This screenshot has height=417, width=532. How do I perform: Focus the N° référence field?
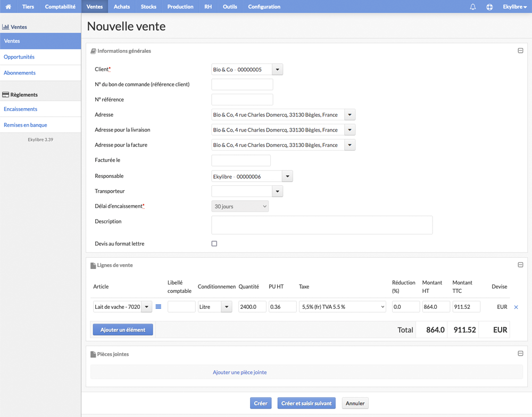(242, 100)
